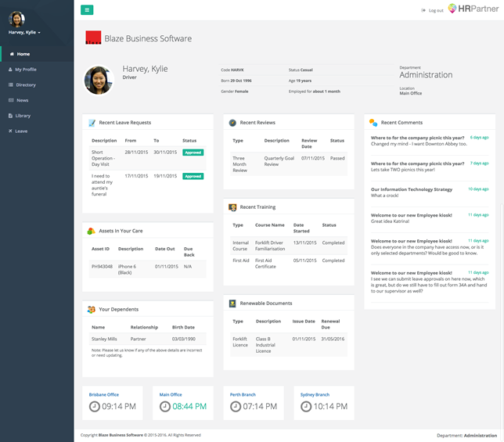Image resolution: width=504 pixels, height=442 pixels.
Task: Click the Recent Leave Requests notepad icon
Action: (92, 123)
